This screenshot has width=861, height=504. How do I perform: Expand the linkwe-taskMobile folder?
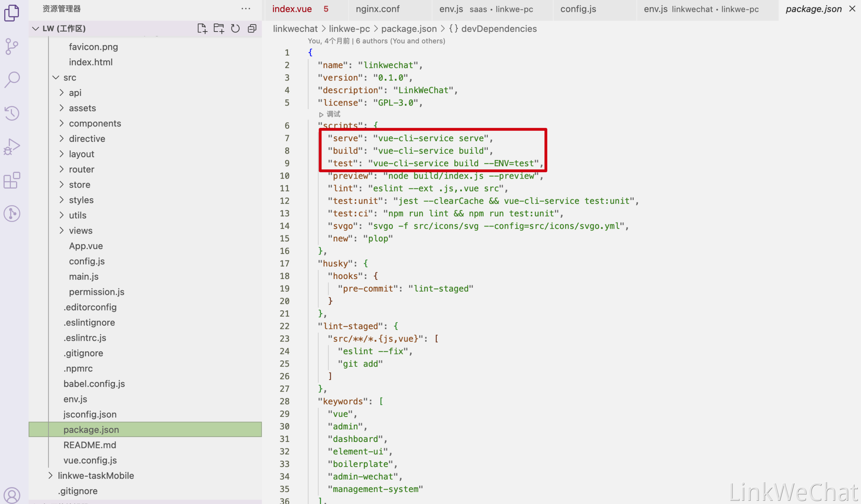[96, 476]
